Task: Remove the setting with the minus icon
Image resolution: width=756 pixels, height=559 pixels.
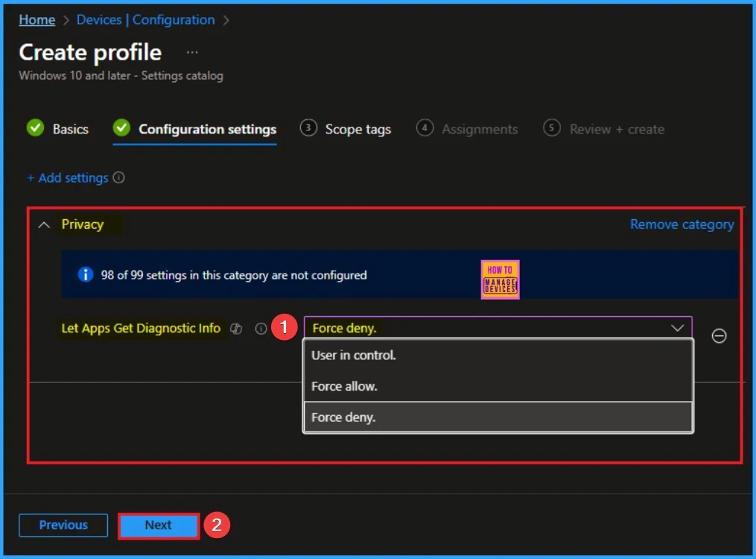Action: (x=719, y=336)
